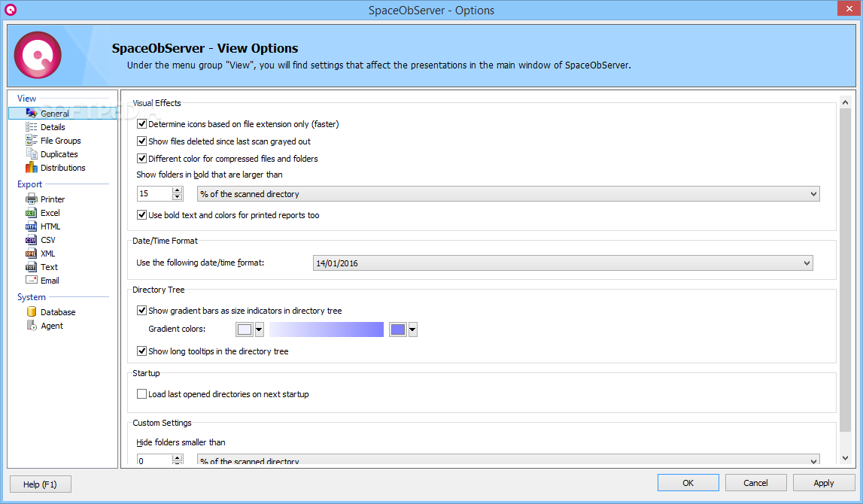Viewport: 863px width, 504px height.
Task: Click the light start gradient color swatch
Action: coord(245,329)
